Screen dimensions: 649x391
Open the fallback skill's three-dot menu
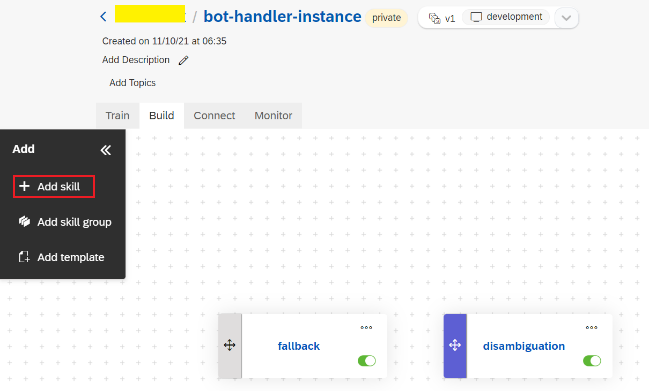click(366, 327)
